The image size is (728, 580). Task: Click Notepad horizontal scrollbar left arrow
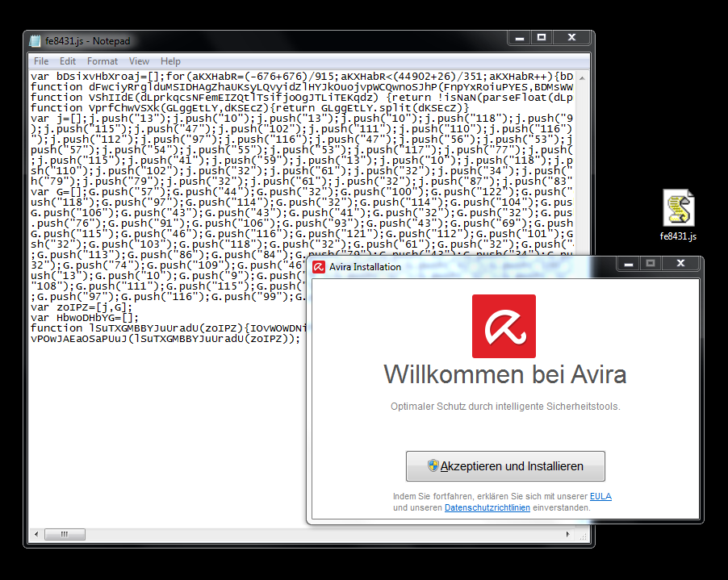click(36, 535)
